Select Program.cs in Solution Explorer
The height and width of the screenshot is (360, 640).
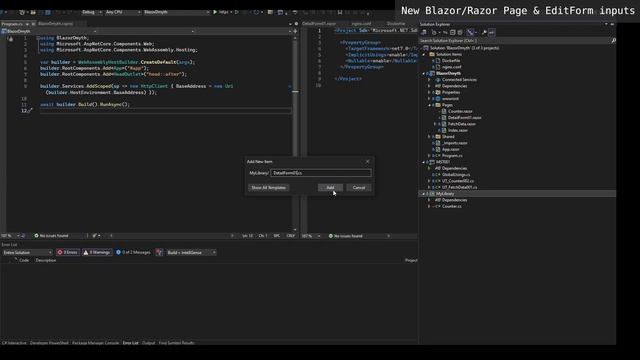pyautogui.click(x=452, y=156)
